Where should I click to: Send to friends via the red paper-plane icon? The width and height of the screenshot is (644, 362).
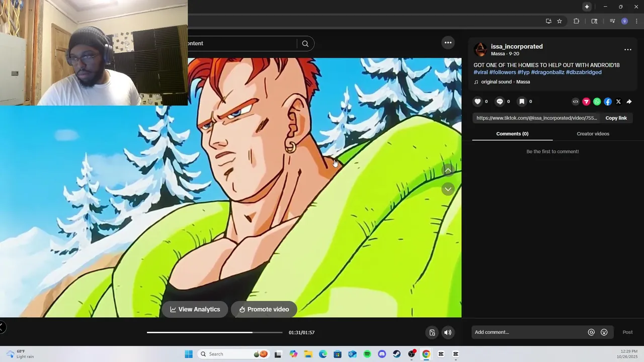coord(586,102)
